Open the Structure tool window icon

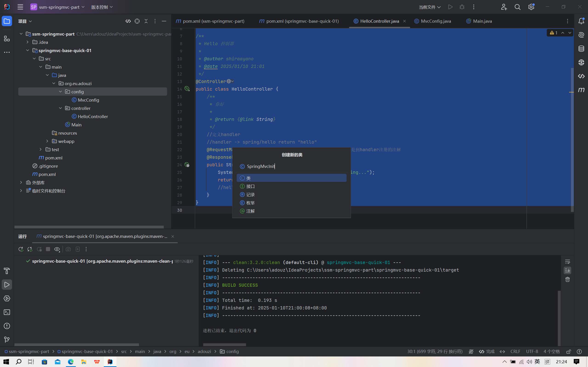7,39
